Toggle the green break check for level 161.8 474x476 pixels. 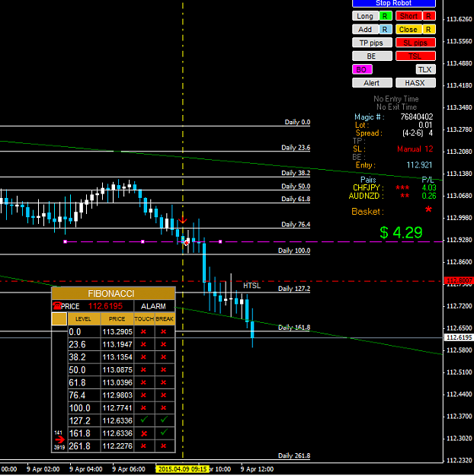click(164, 433)
